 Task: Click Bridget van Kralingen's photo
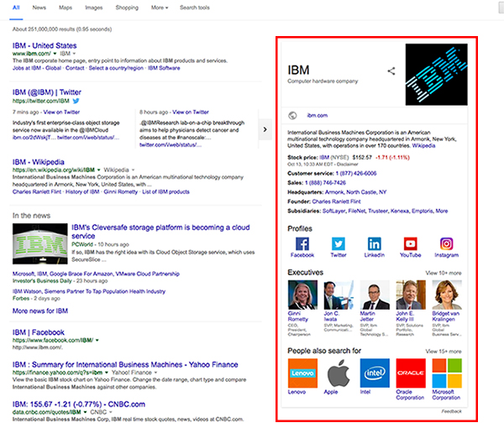click(447, 295)
